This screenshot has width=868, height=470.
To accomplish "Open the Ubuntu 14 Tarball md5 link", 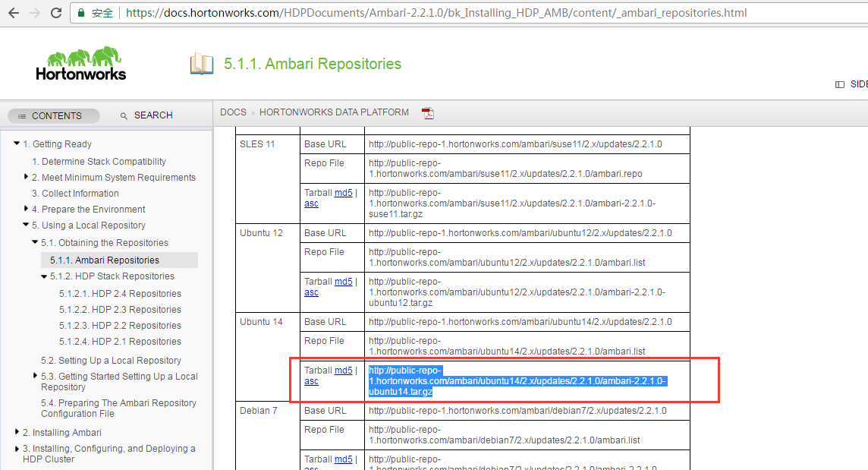I will [x=344, y=371].
